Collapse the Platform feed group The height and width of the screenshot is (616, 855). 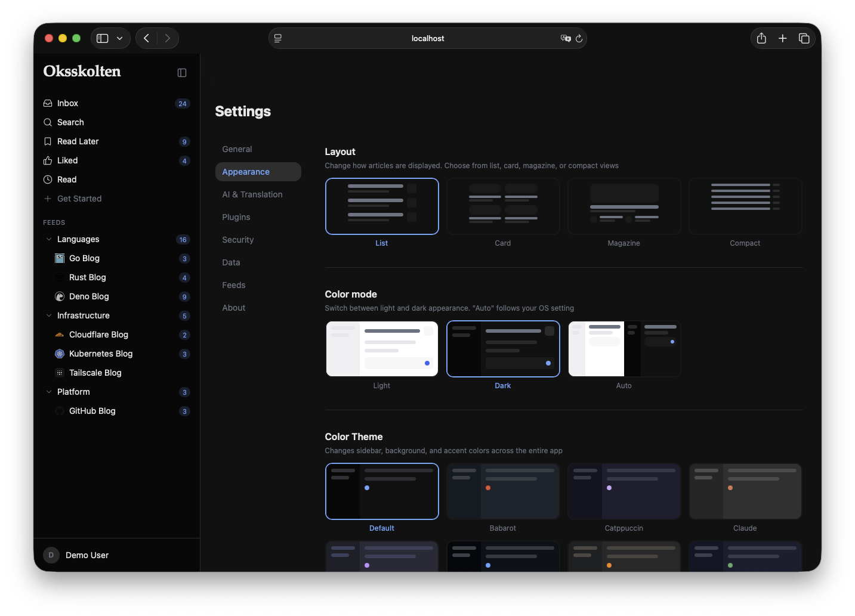(49, 392)
